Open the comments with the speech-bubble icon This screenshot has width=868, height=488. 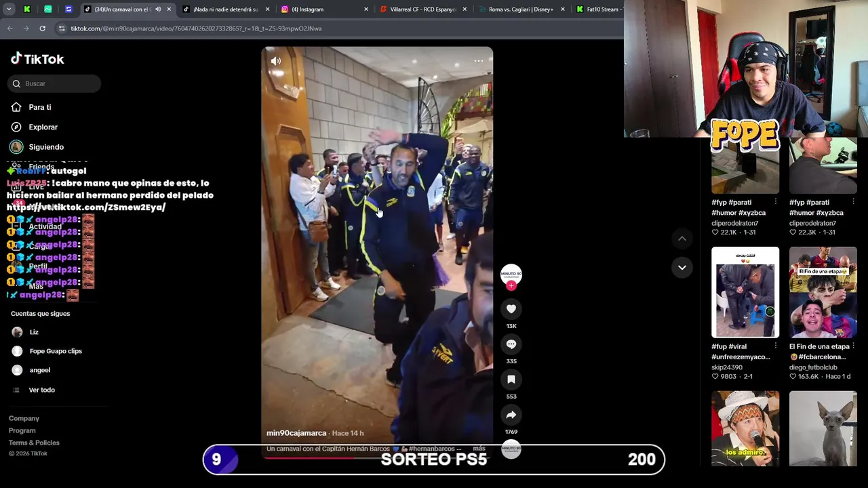(x=511, y=344)
